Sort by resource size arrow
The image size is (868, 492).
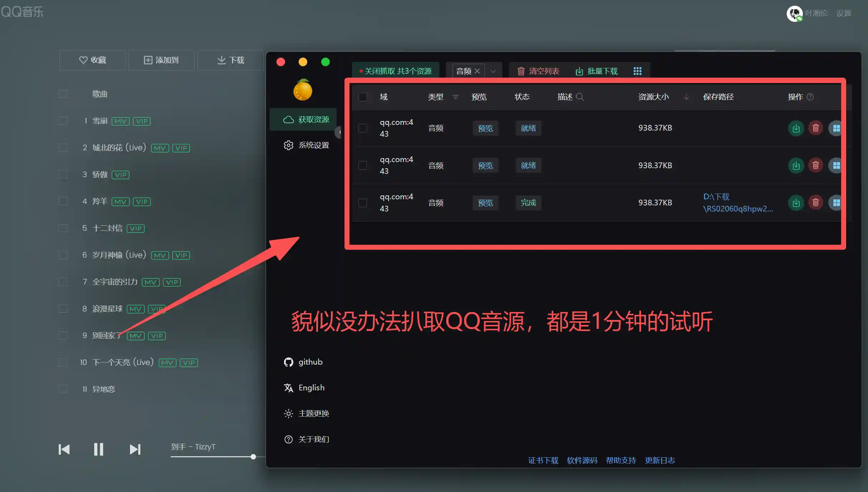click(x=686, y=97)
